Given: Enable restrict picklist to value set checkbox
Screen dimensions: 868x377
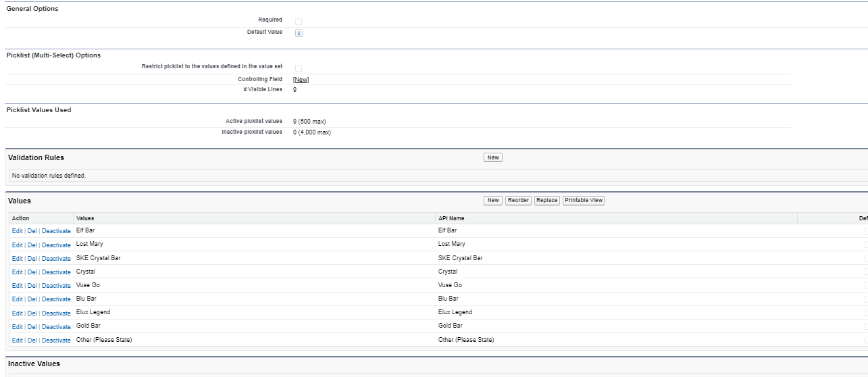Looking at the screenshot, I should 299,68.
